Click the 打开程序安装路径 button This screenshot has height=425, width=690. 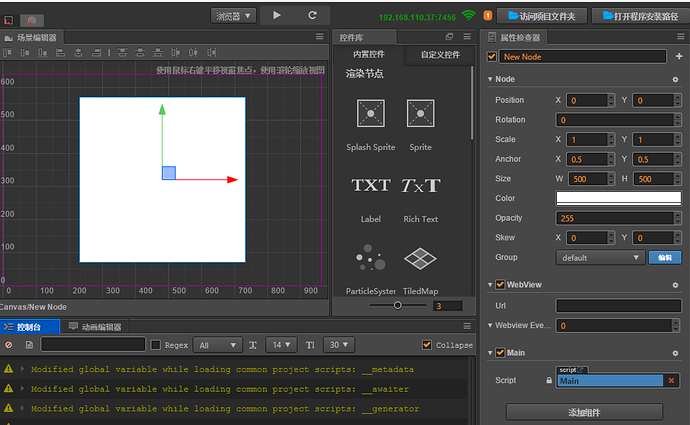coord(641,16)
